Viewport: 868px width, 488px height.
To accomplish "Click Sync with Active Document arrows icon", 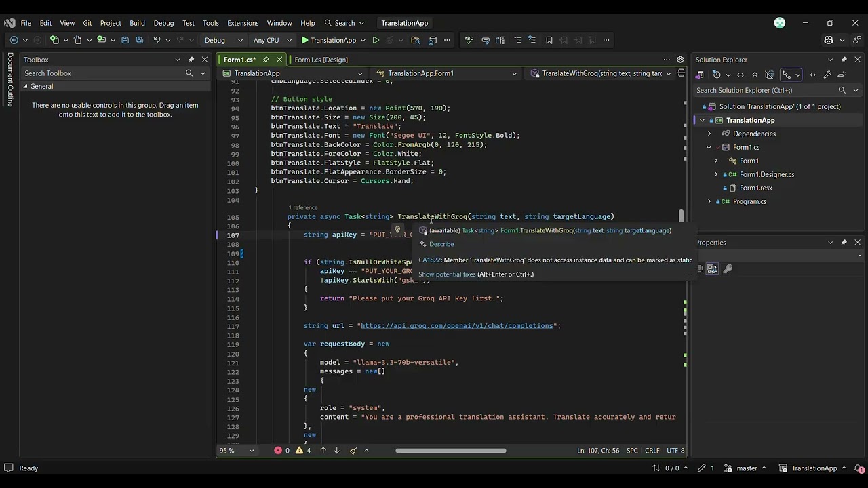I will pos(741,75).
